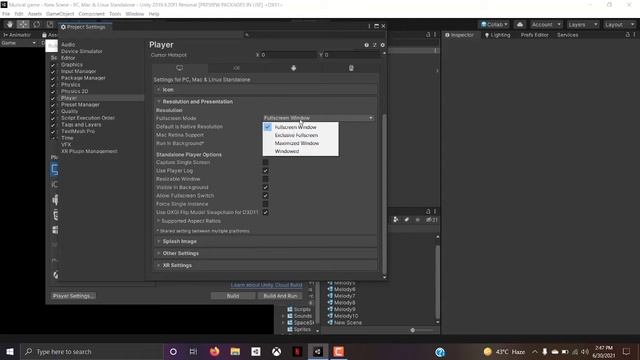Screen dimensions: 640x360
Task: Open the Component menu
Action: (x=91, y=14)
